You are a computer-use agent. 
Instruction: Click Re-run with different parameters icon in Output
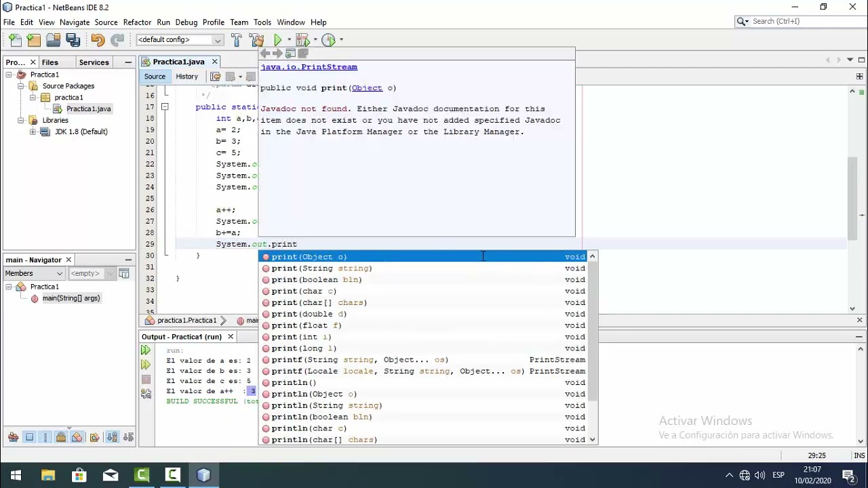click(146, 365)
